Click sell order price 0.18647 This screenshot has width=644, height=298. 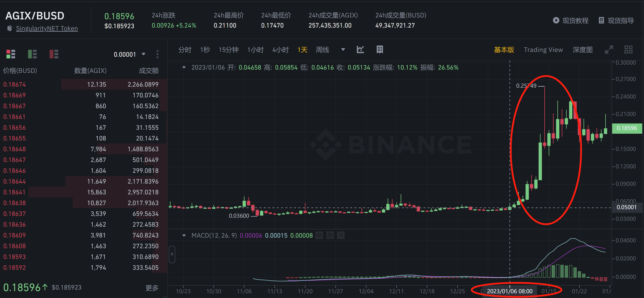point(14,160)
